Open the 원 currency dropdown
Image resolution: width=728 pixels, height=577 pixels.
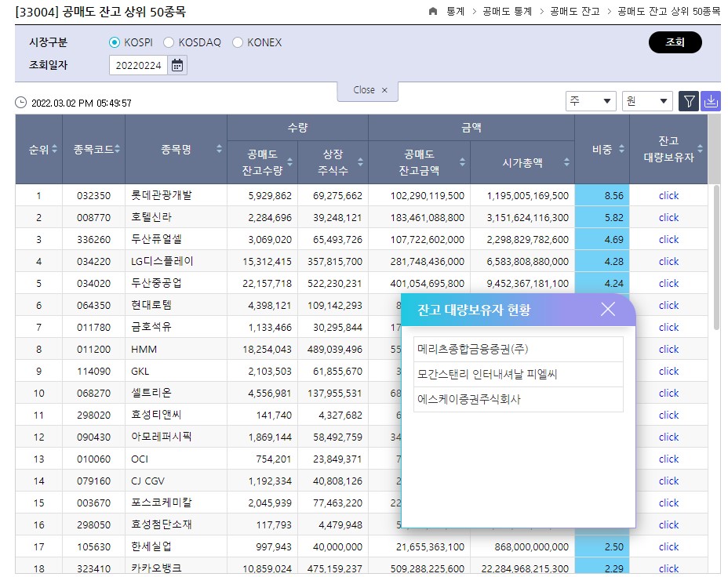(x=647, y=101)
